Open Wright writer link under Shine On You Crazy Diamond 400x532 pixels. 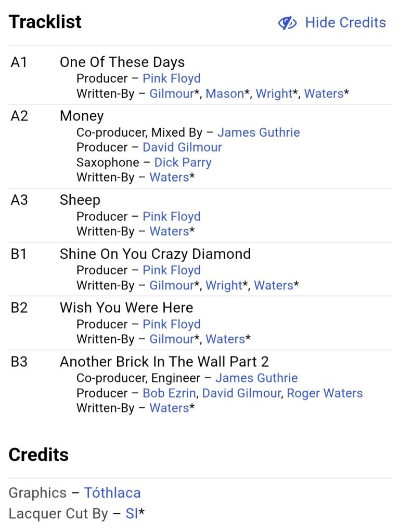[224, 285]
